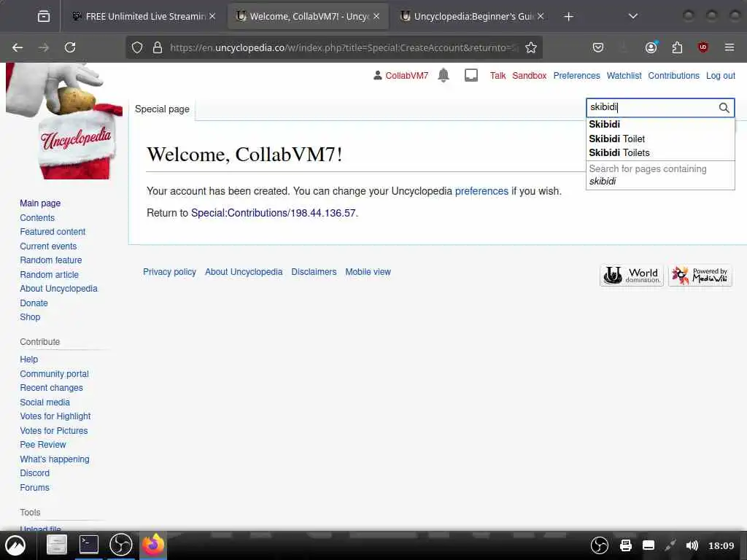Choose the Skibidi Toilet suggestion

[x=660, y=139]
